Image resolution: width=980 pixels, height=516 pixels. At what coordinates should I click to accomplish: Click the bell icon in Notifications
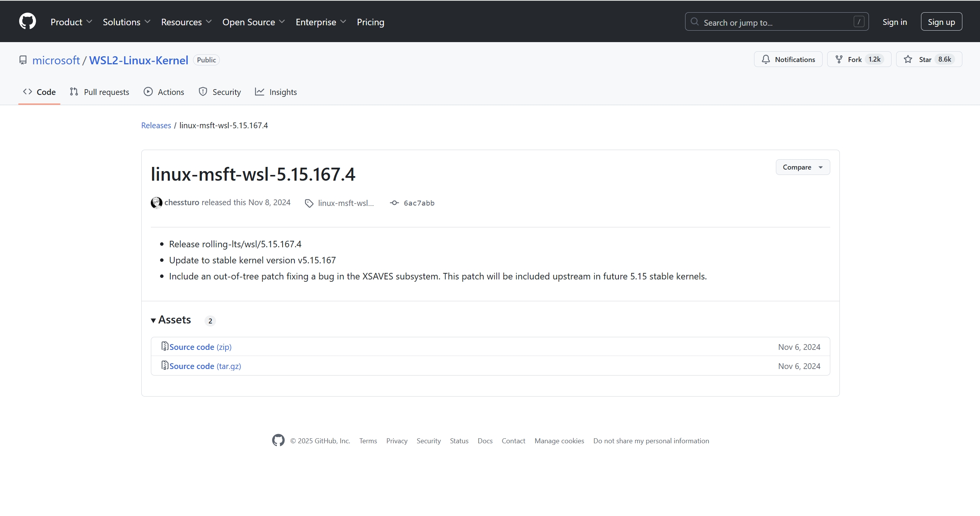tap(766, 59)
